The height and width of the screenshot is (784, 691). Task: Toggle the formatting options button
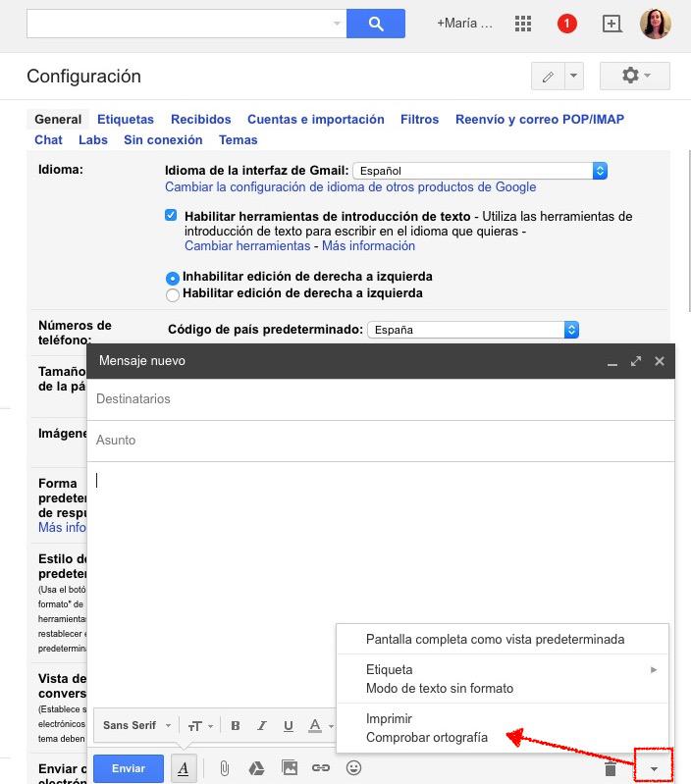[183, 768]
